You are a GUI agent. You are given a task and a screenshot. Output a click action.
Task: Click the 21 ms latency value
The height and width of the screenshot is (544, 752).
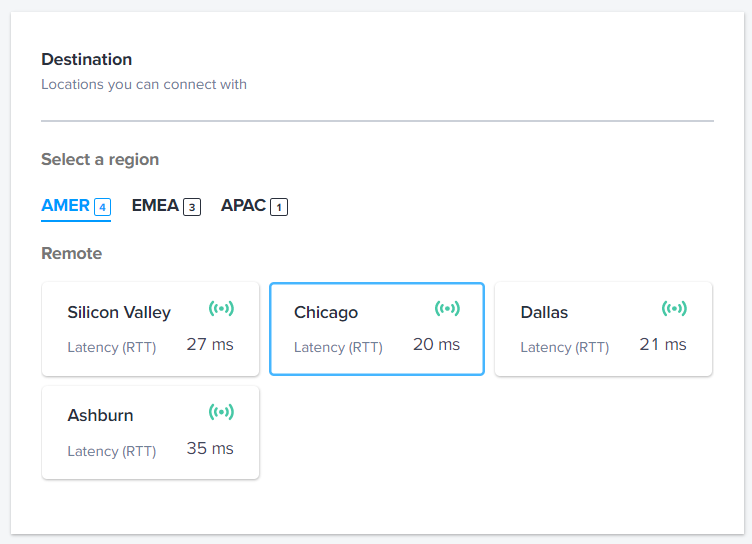pos(663,344)
